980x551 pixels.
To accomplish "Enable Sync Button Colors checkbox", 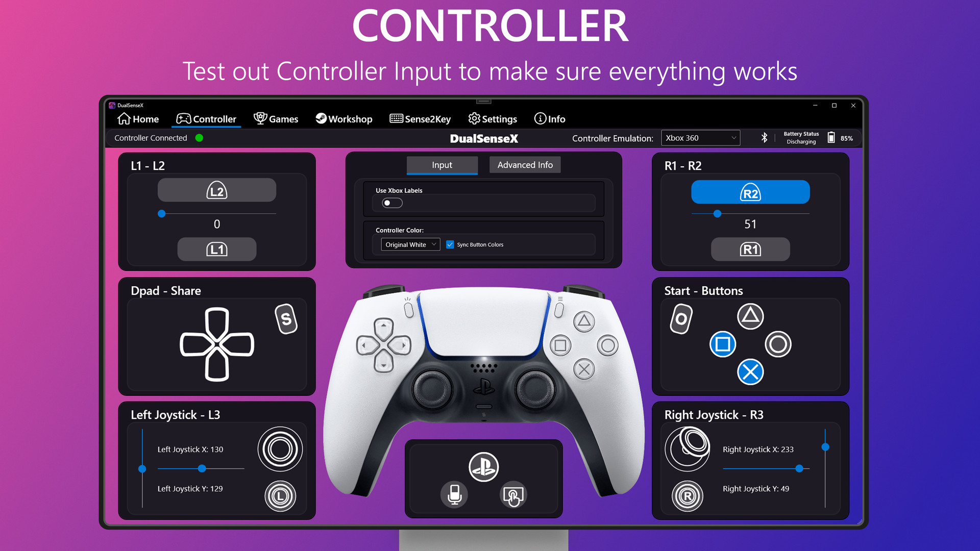I will click(448, 243).
